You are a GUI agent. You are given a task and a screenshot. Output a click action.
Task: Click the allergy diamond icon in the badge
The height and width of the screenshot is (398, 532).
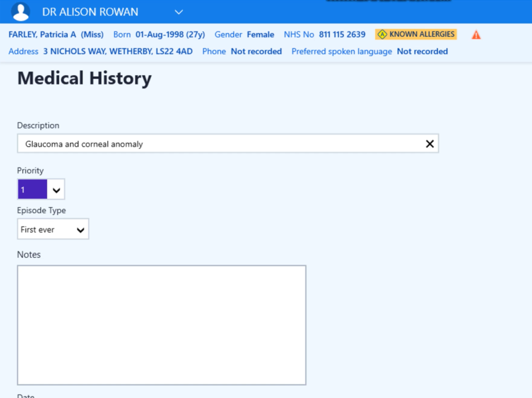pyautogui.click(x=382, y=34)
